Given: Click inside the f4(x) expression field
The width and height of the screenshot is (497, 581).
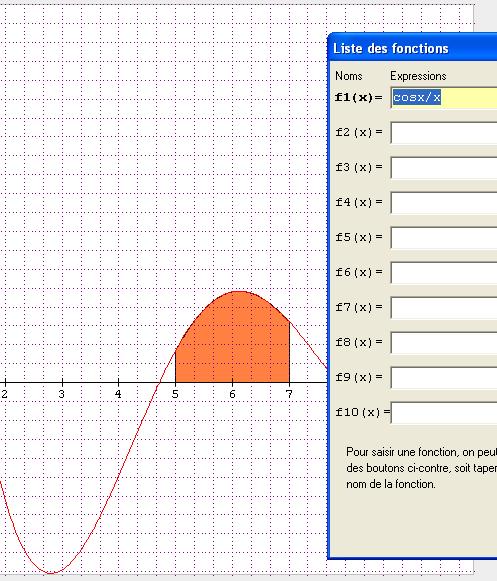Looking at the screenshot, I should point(444,203).
